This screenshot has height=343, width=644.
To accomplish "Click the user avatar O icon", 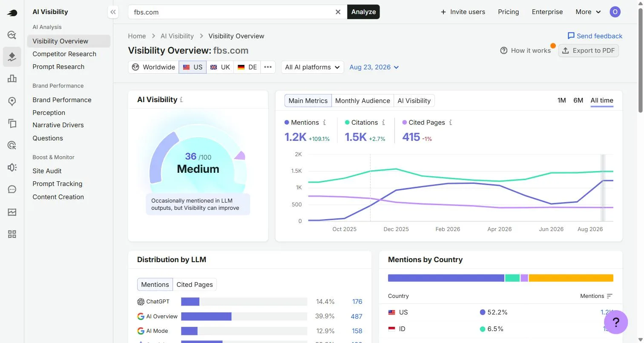I will click(615, 12).
